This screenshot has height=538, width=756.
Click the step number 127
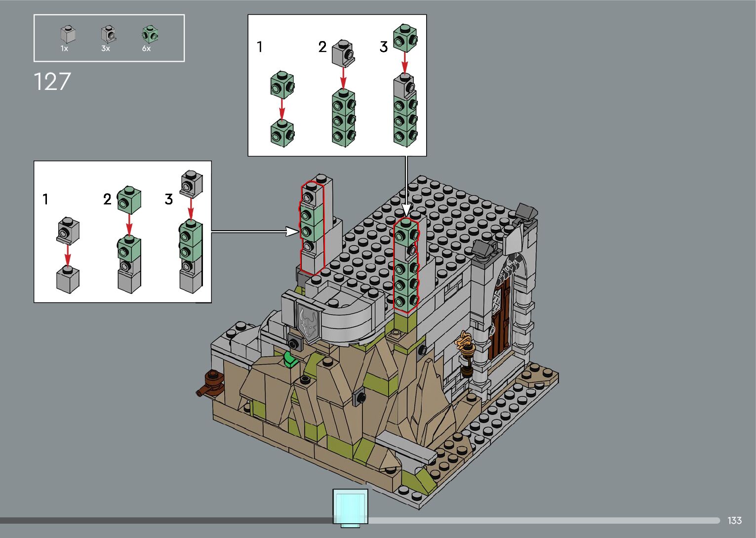coord(52,82)
